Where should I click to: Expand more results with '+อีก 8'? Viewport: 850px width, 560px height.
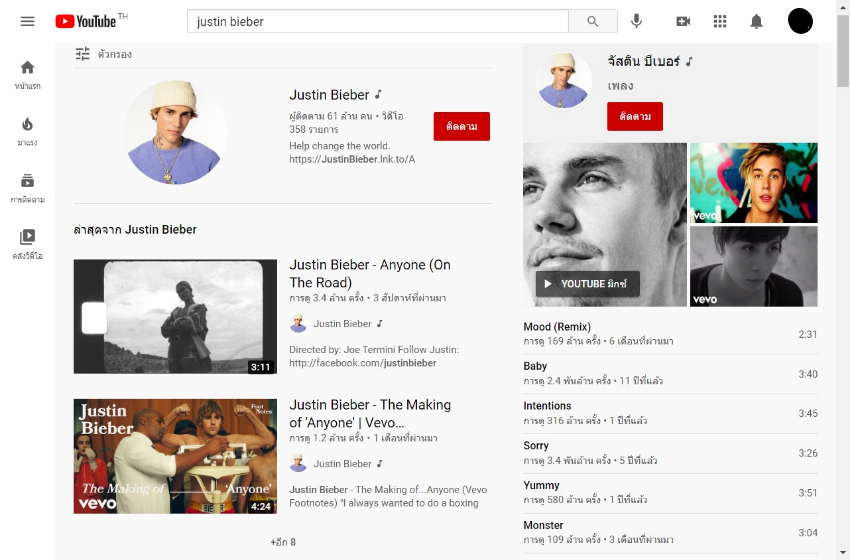click(283, 542)
